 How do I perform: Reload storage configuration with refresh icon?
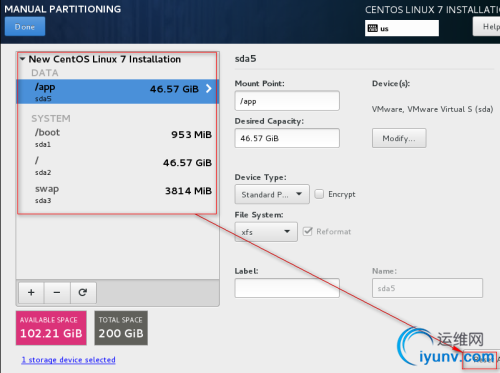[x=83, y=293]
